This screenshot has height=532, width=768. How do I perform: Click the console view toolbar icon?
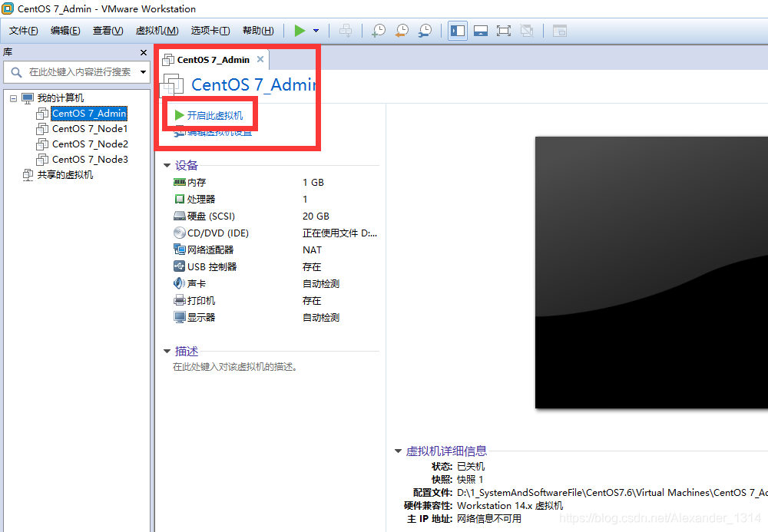click(559, 31)
